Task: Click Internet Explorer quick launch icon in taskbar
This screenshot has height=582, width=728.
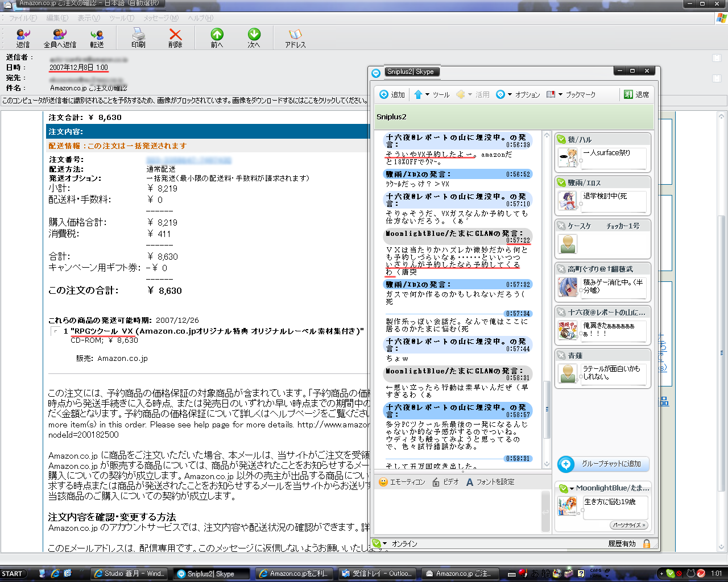Action: click(55, 573)
